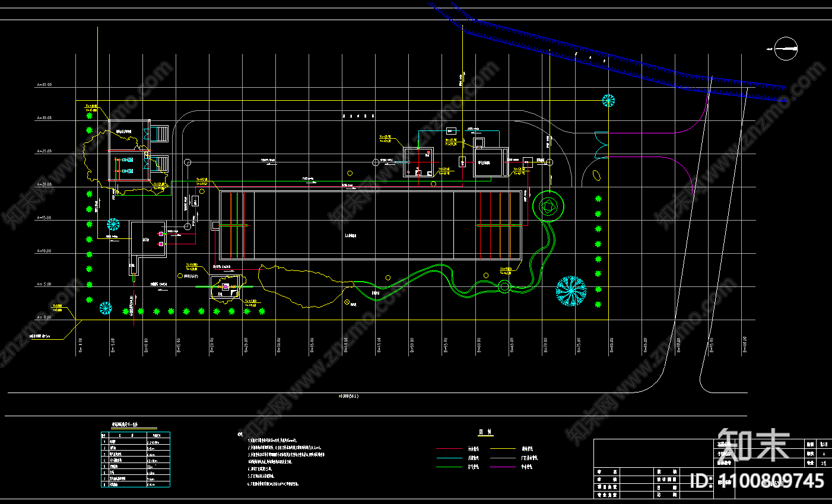The image size is (832, 504).
Task: Click the small circular node on green winding path
Action: point(504,287)
